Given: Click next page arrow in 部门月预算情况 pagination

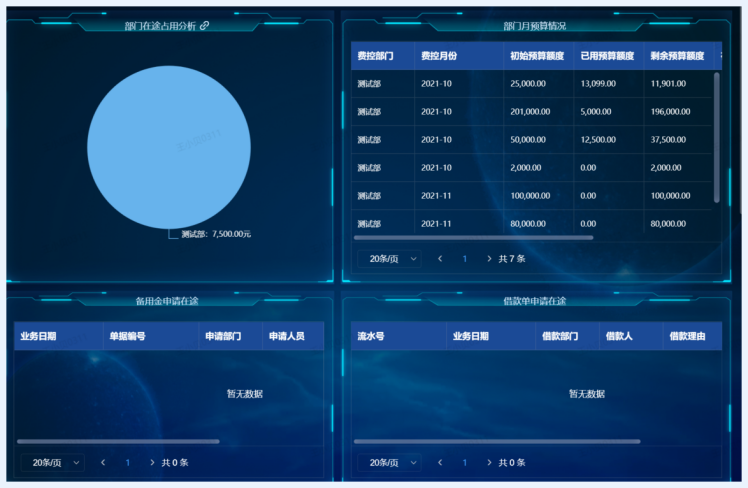Looking at the screenshot, I should point(489,259).
